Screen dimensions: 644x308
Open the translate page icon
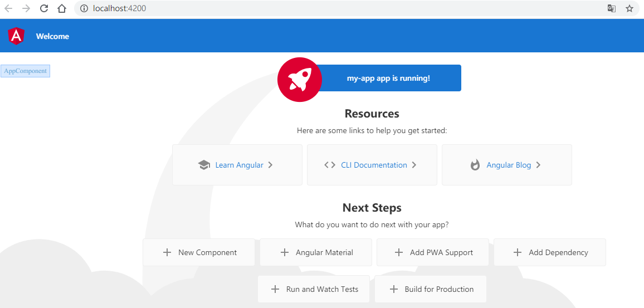coord(612,8)
